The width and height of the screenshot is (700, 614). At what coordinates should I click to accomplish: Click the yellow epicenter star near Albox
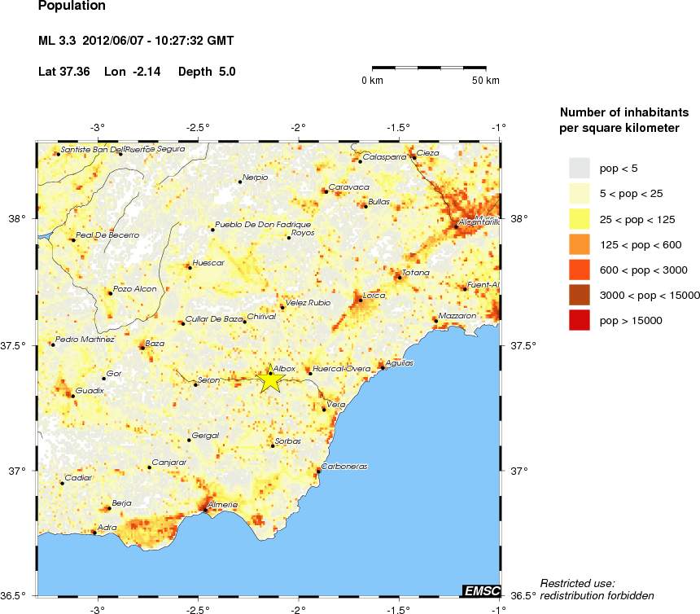tap(270, 379)
